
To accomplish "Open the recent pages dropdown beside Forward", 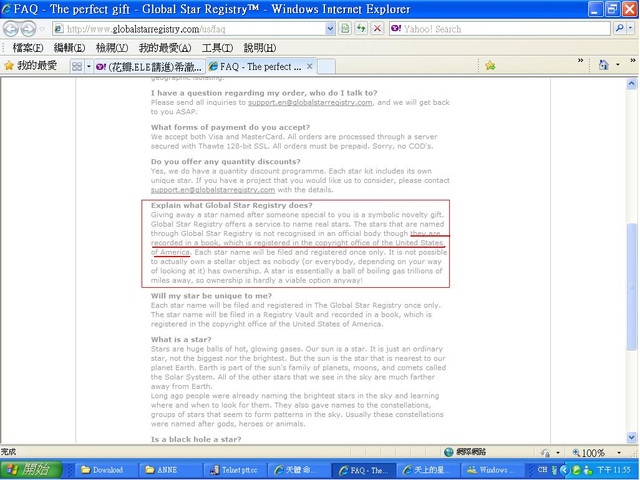I will (43, 29).
